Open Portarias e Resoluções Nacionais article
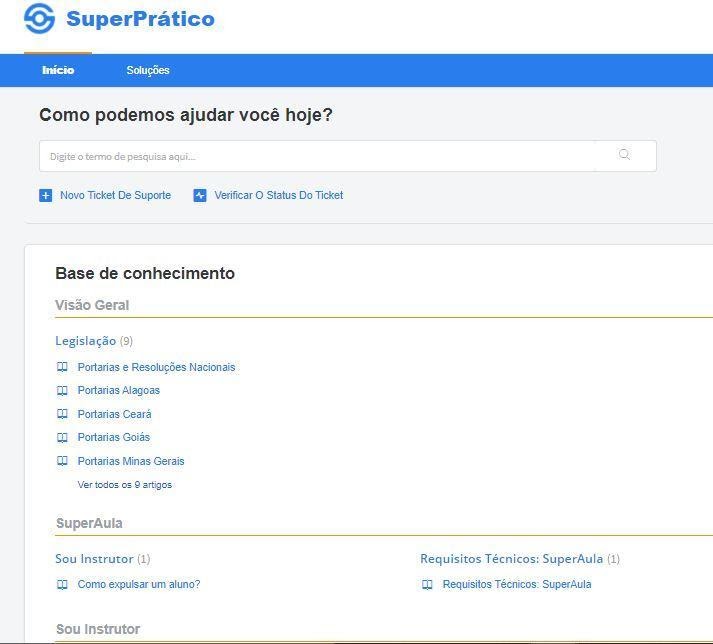The height and width of the screenshot is (644, 713). click(156, 367)
